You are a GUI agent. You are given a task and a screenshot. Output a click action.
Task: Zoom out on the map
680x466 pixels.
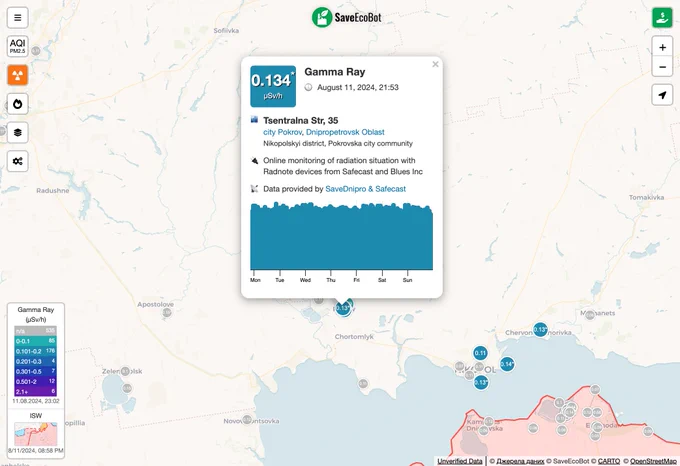[x=662, y=67]
